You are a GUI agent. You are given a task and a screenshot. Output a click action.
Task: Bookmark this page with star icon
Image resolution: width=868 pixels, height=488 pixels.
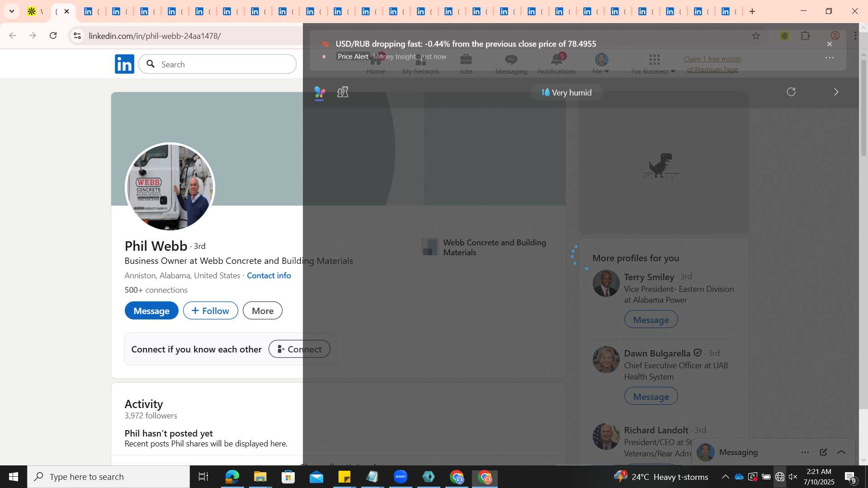pos(756,36)
